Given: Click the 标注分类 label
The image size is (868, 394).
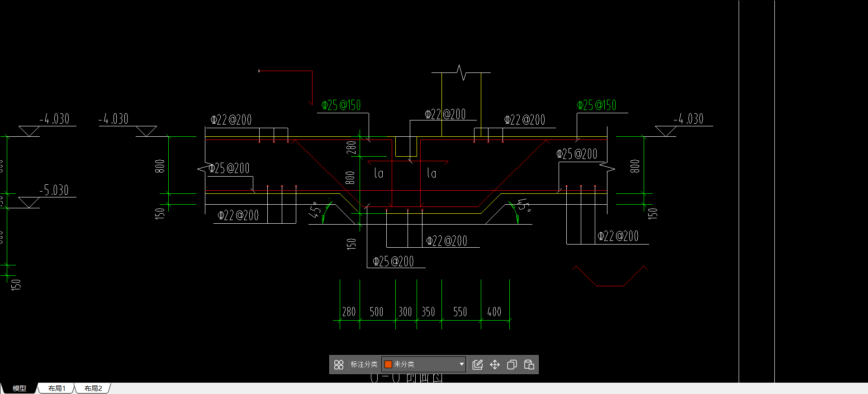Looking at the screenshot, I should (x=364, y=364).
